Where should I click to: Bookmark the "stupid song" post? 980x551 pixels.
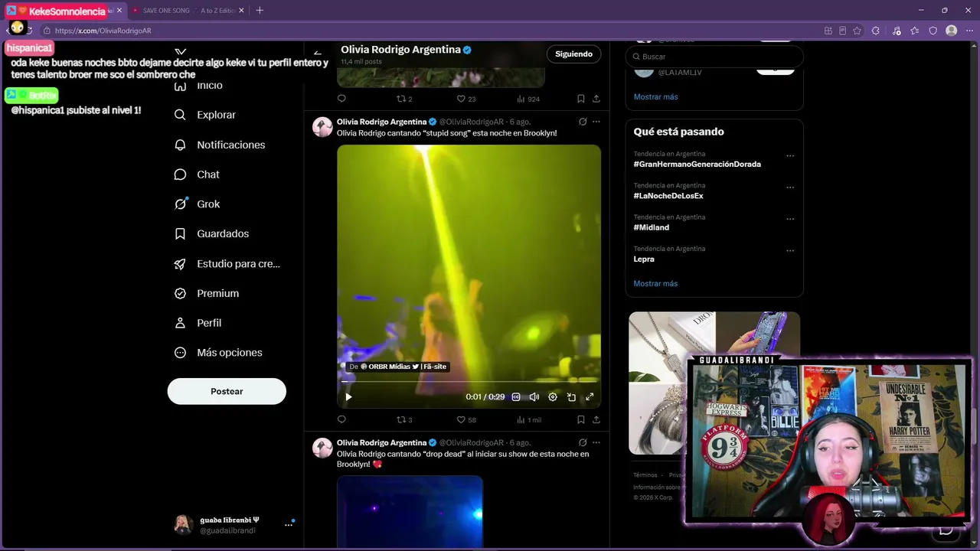pyautogui.click(x=581, y=419)
